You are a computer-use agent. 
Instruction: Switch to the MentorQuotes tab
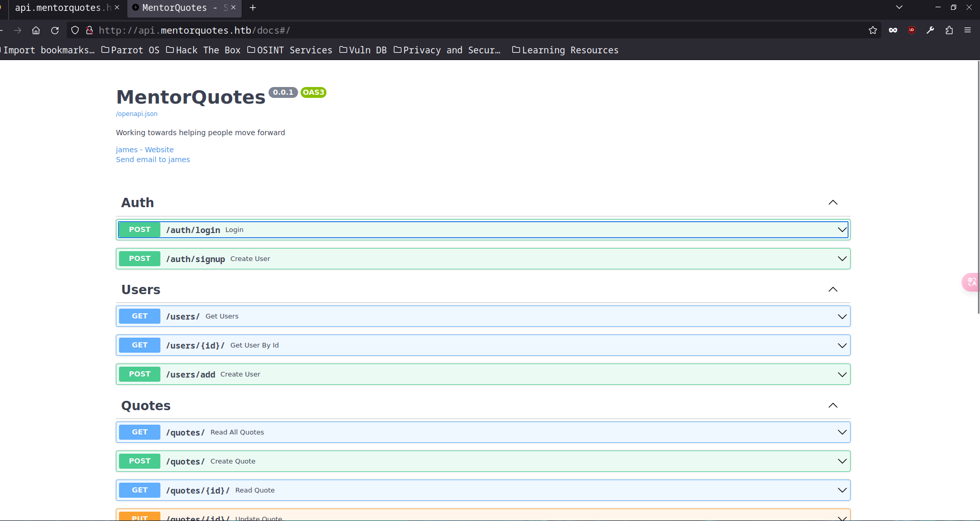click(x=184, y=8)
